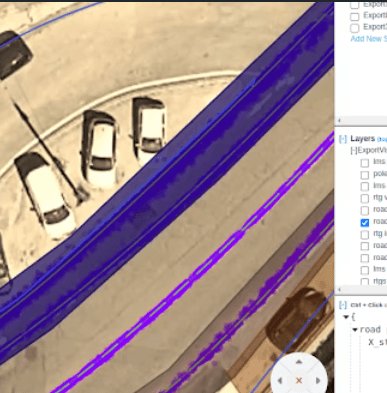Enable the lms checkbox directly above rtg v
The height and width of the screenshot is (393, 387).
(x=365, y=186)
